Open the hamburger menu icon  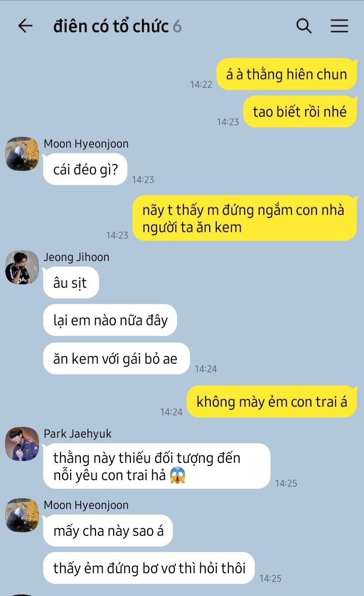point(339,26)
